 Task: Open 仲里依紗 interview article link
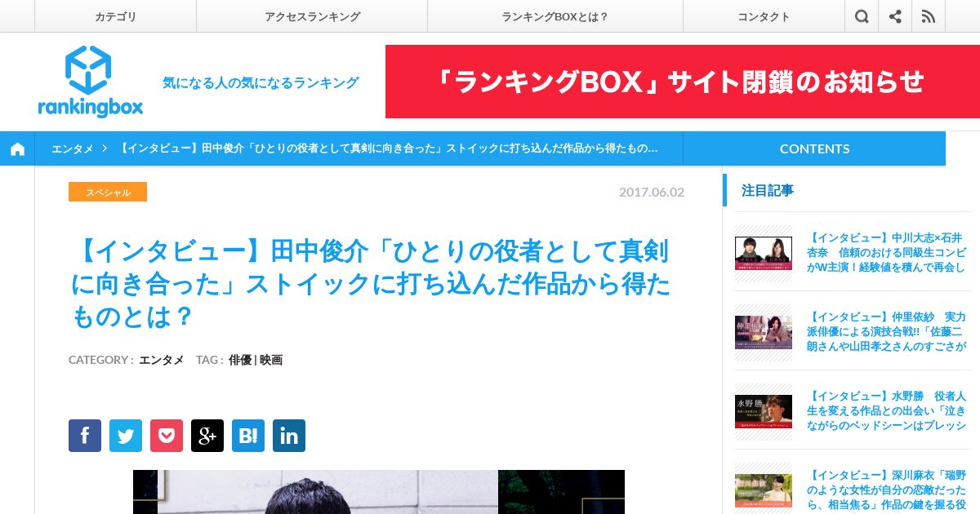[886, 332]
